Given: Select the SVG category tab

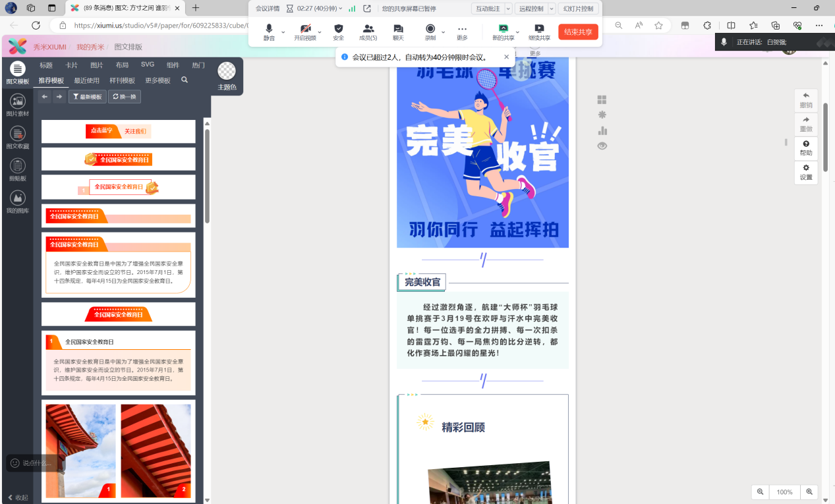Looking at the screenshot, I should (148, 65).
